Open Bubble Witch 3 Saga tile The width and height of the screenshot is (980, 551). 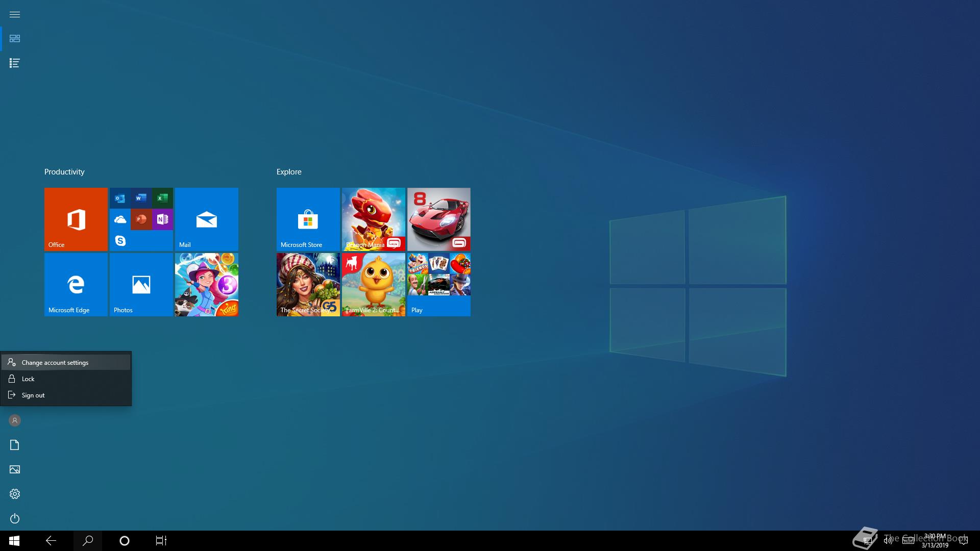(x=207, y=285)
